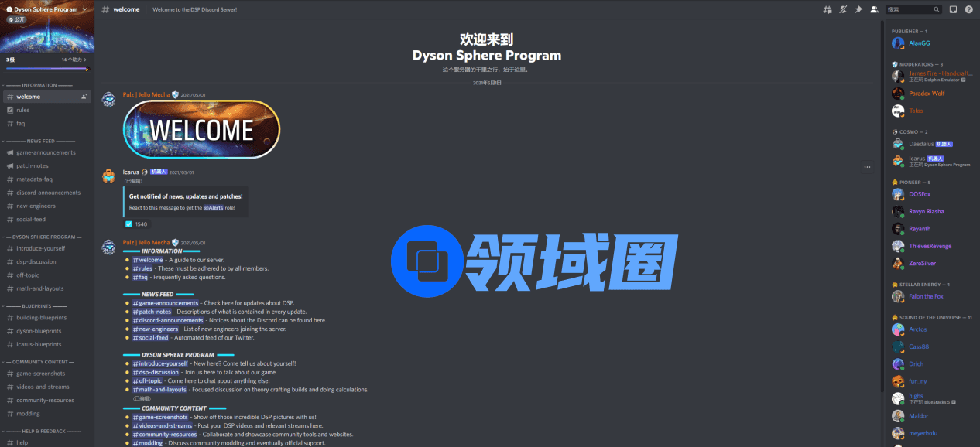Click the help question mark icon
Viewport: 980px width, 447px height.
[x=969, y=9]
